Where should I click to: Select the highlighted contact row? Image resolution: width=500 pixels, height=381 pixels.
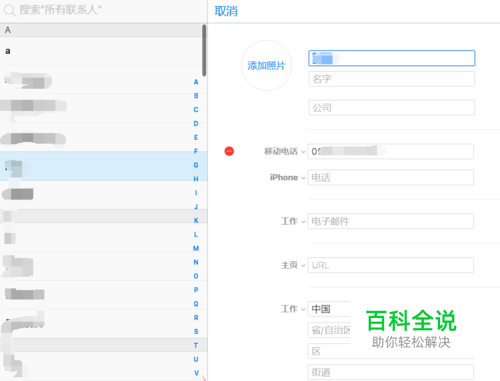click(103, 166)
